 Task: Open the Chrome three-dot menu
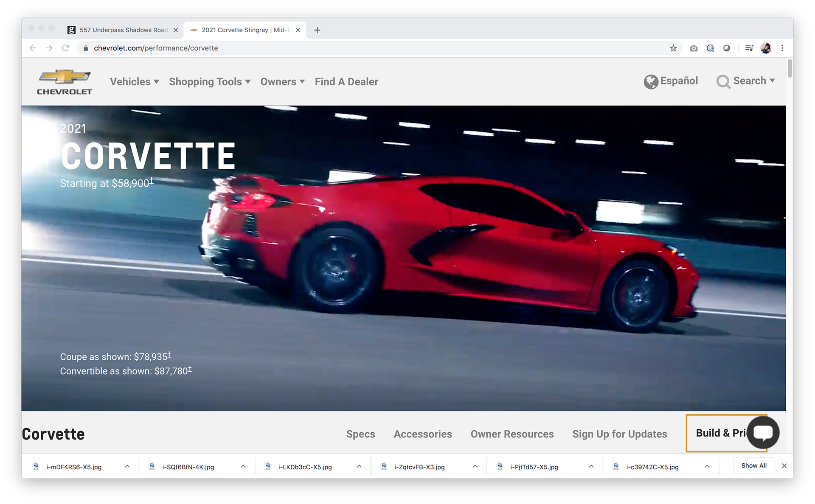click(x=782, y=48)
